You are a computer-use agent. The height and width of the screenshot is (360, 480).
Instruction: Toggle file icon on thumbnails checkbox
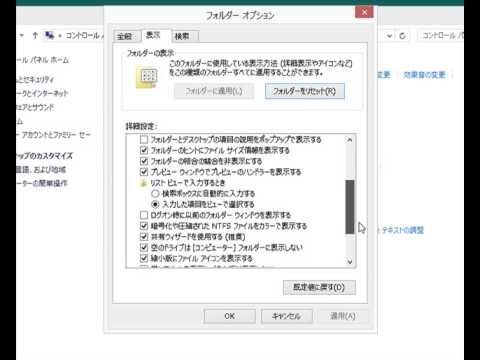click(x=144, y=258)
